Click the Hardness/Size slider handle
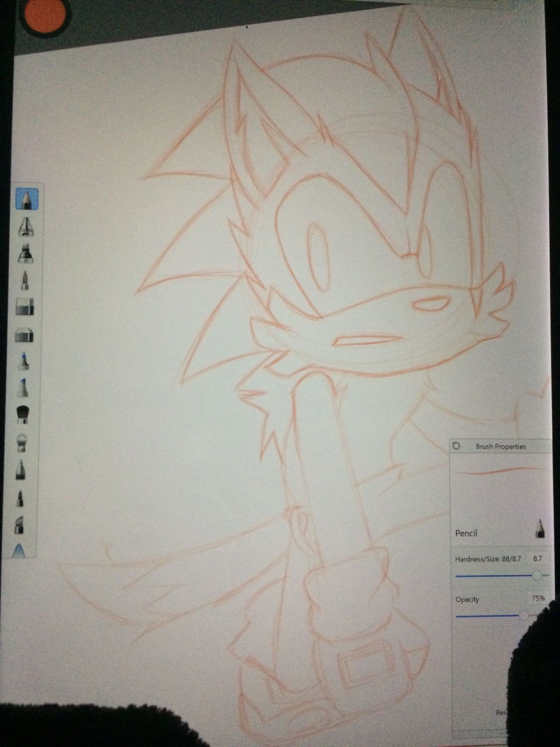Screen dimensions: 560x747 [537, 576]
